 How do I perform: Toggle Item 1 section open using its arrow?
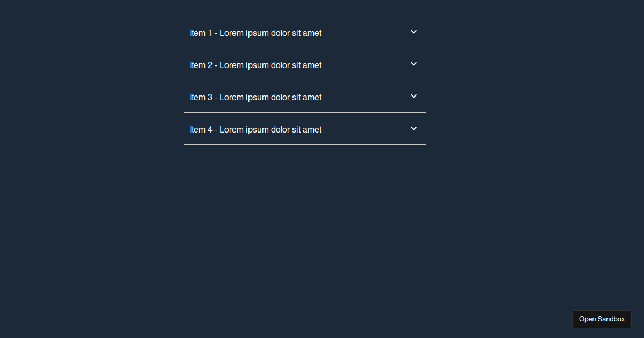[414, 32]
